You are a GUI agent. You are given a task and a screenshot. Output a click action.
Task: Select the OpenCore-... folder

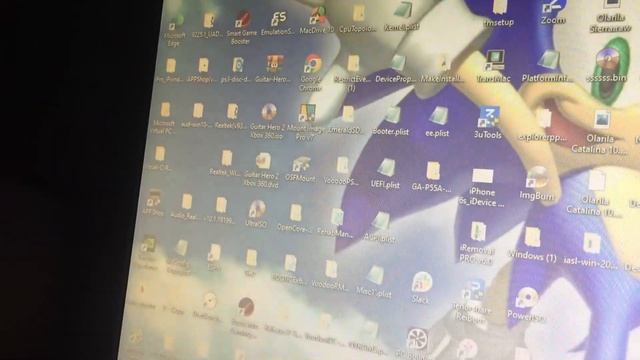pyautogui.click(x=294, y=218)
